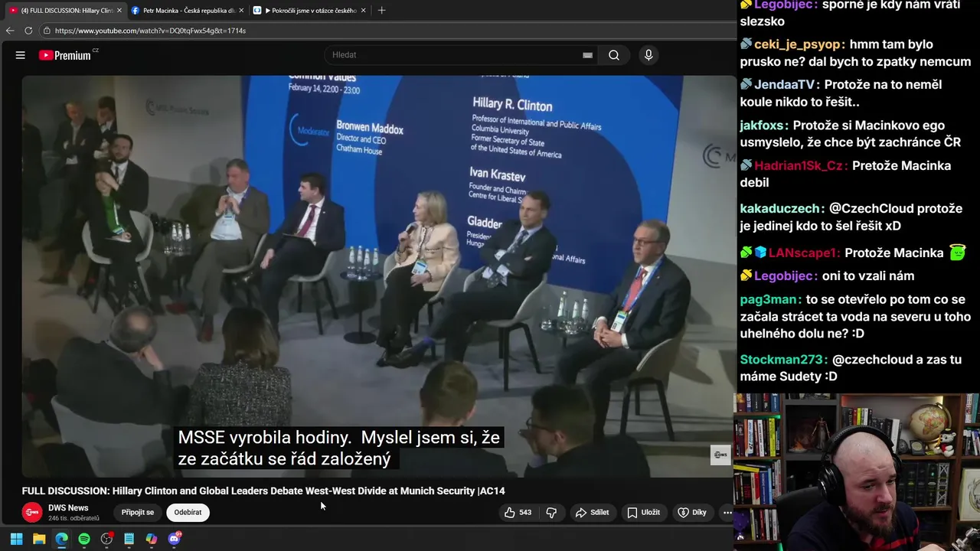The width and height of the screenshot is (980, 551).
Task: Send Super Thanks via Díky button
Action: coord(692,513)
